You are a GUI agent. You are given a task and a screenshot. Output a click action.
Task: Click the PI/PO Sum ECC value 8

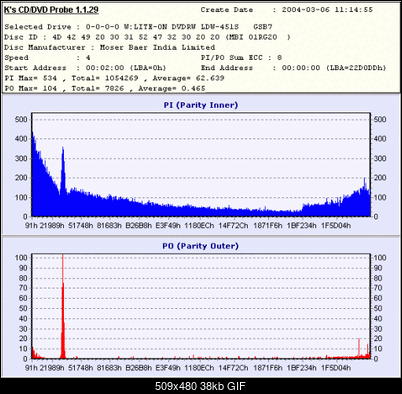tap(279, 58)
